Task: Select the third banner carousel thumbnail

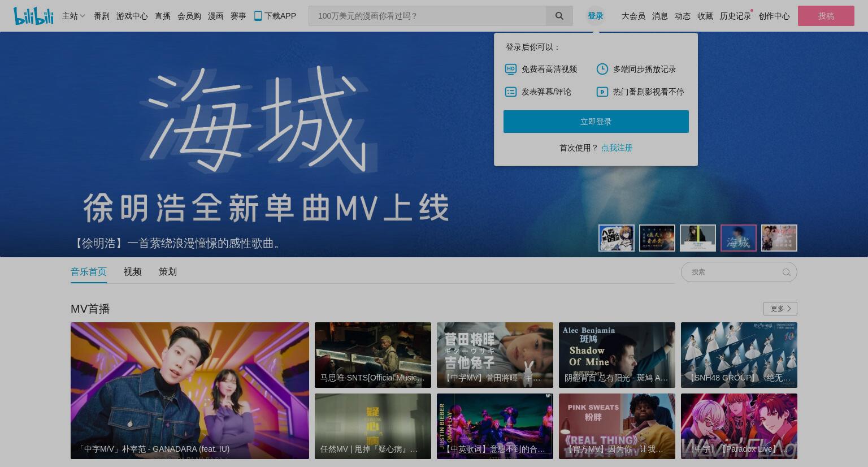Action: pyautogui.click(x=698, y=238)
